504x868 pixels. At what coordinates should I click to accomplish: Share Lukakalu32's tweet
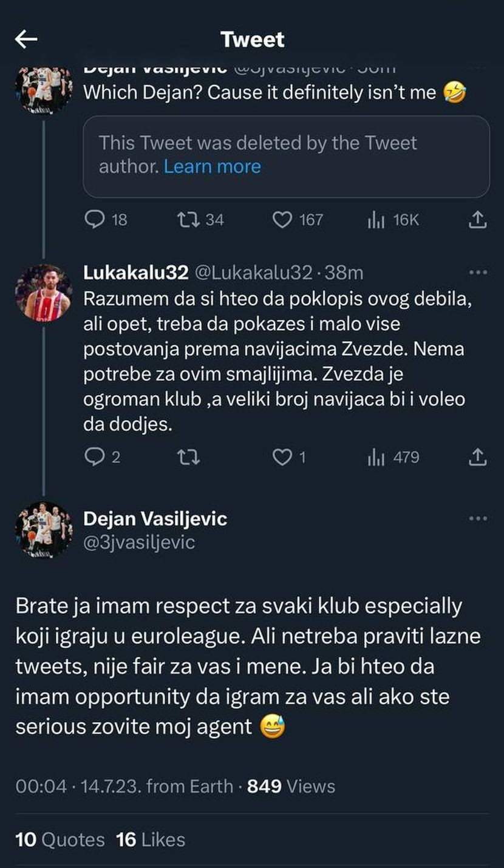point(478,456)
